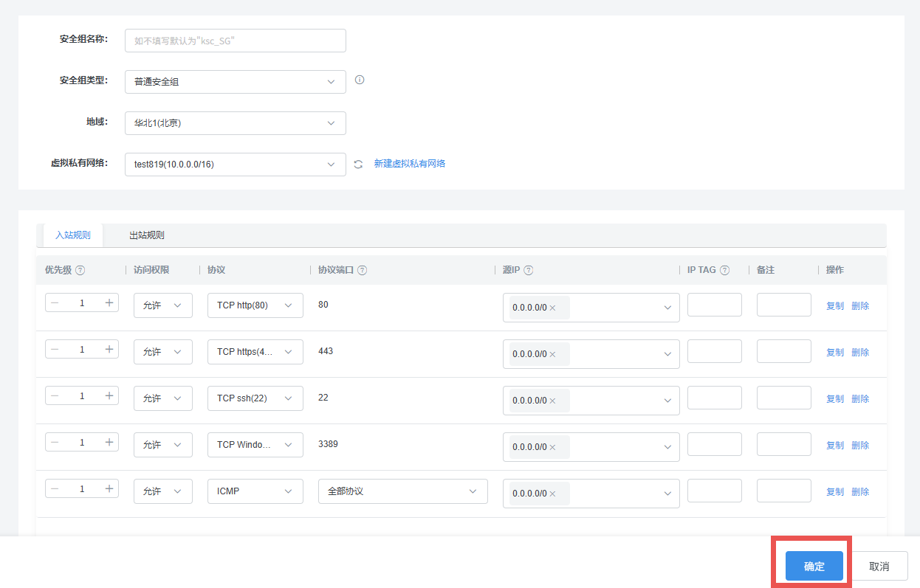Click refresh icon next to 虚拟私有网络
The image size is (920, 588).
(x=358, y=165)
